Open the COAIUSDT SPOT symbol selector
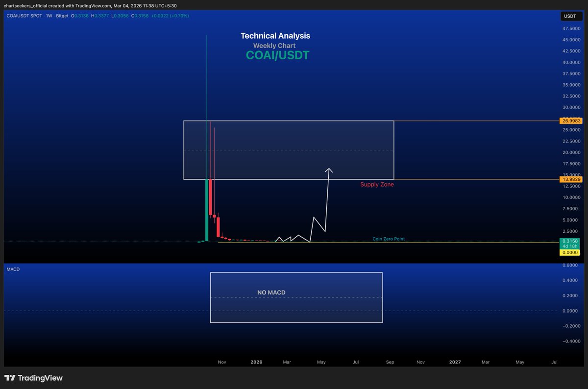588x389 pixels. click(25, 16)
